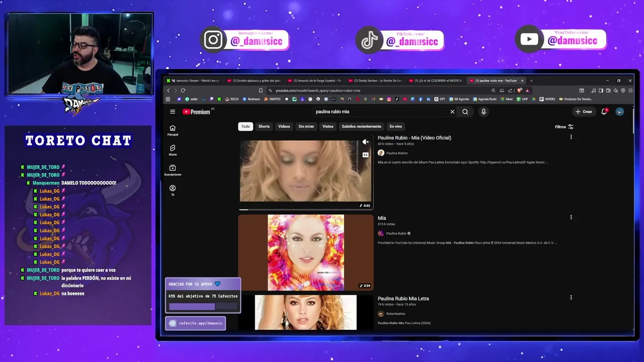Click the Instagram @_damusicc badge
Image resolution: width=644 pixels, height=362 pixels.
pyautogui.click(x=246, y=40)
